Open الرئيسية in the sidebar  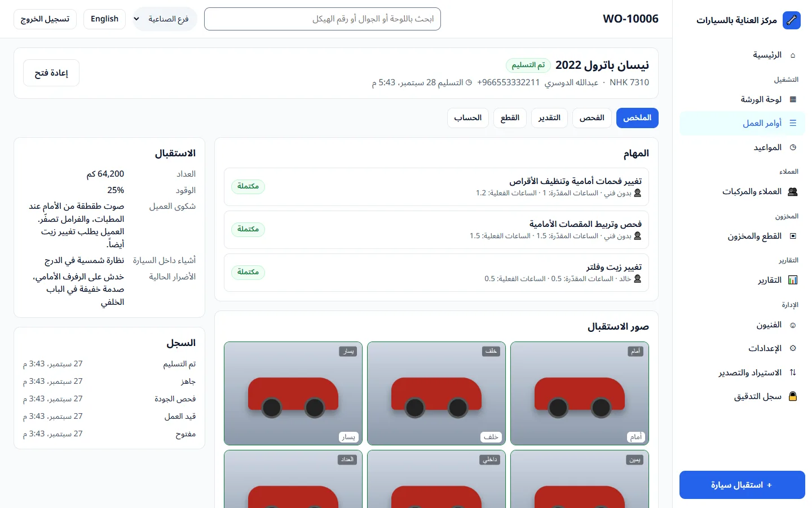tap(742, 55)
